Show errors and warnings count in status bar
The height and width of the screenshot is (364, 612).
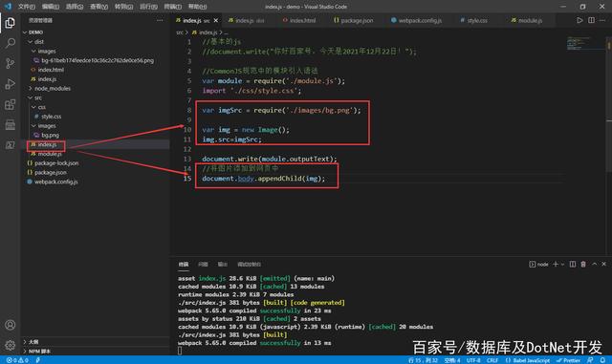pos(17,360)
